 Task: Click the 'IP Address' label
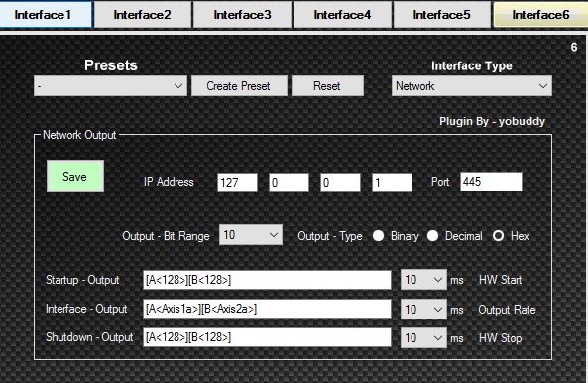click(169, 182)
